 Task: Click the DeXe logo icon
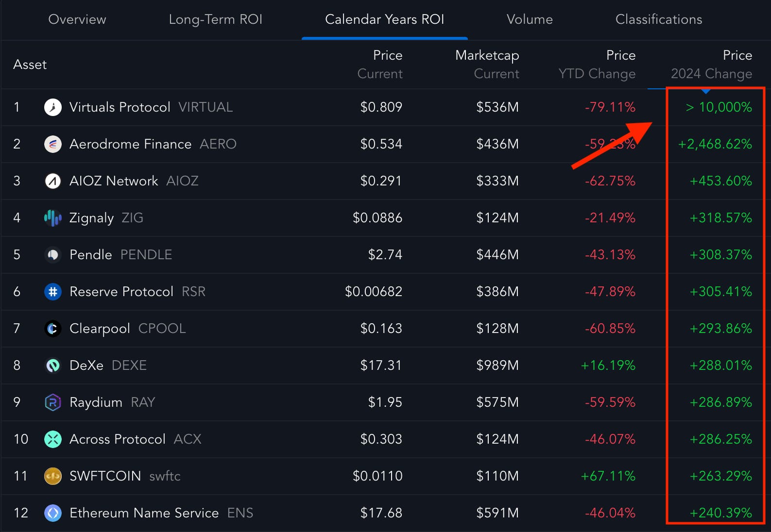point(53,365)
